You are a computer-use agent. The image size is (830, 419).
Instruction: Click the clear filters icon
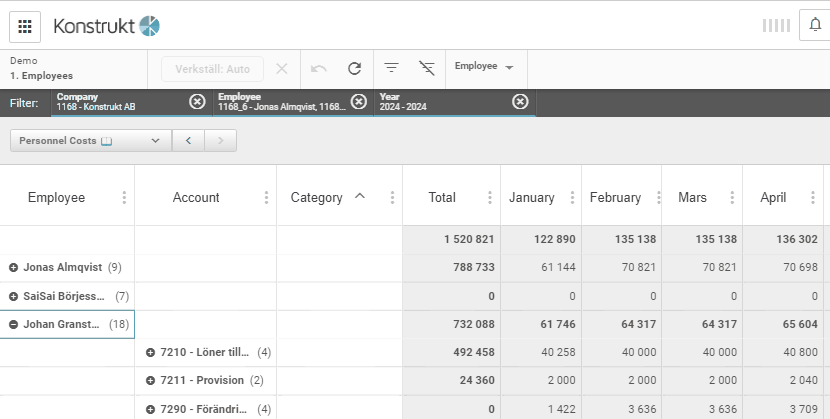click(x=427, y=69)
